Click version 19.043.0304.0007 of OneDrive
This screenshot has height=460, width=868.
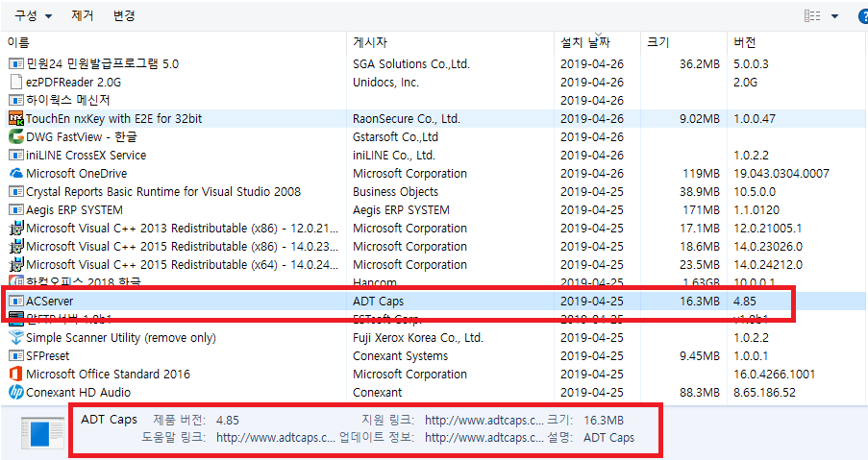pos(781,174)
